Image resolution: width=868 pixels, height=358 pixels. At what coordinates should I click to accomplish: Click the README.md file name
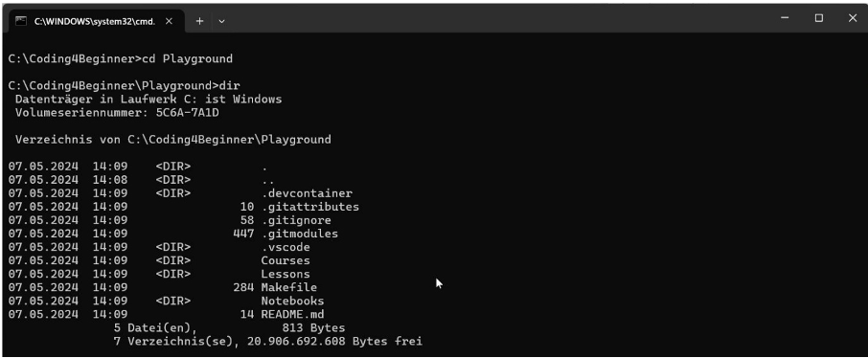coord(292,314)
